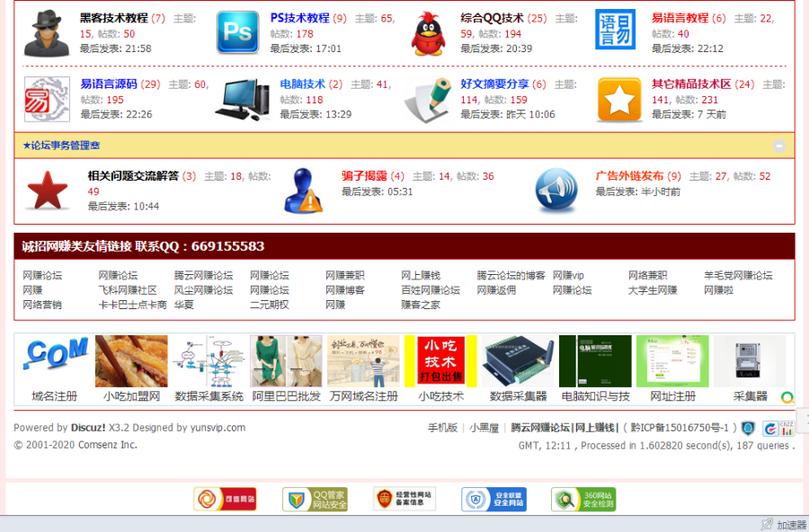This screenshot has width=809, height=532.
Task: Open the 其它精品技术区 forum
Action: click(691, 84)
